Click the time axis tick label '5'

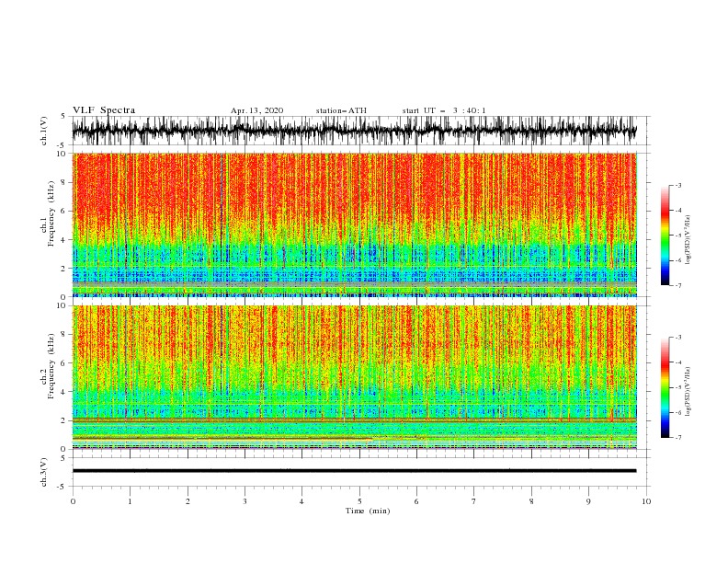point(359,501)
